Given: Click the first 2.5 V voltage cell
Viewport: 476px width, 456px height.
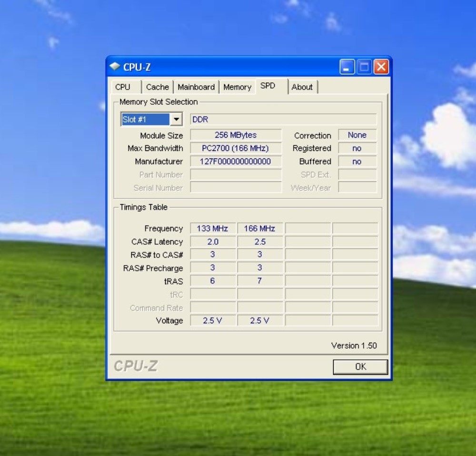Looking at the screenshot, I should coord(213,321).
